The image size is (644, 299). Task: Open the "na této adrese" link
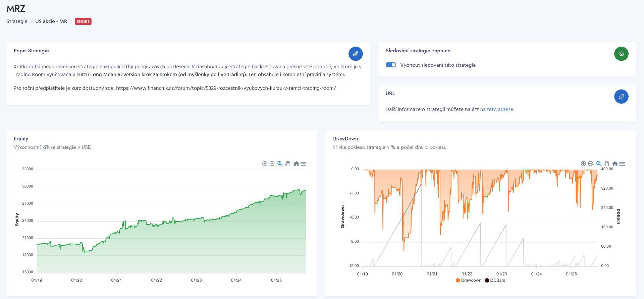(x=496, y=109)
